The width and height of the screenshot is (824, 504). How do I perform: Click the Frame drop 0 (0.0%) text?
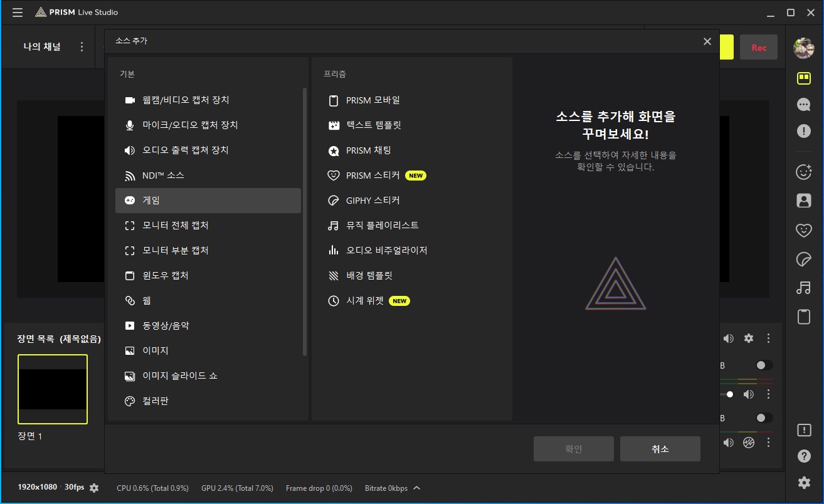[x=319, y=488]
